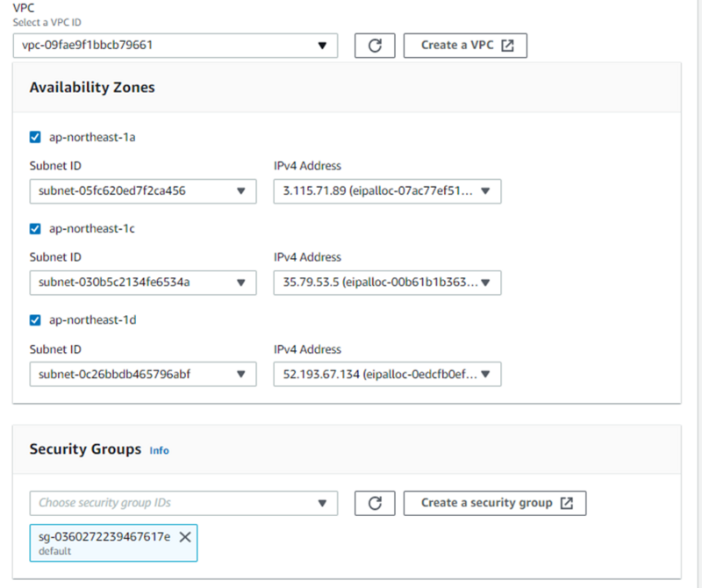This screenshot has width=702, height=588.
Task: Click the Create a VPC button
Action: tap(465, 46)
